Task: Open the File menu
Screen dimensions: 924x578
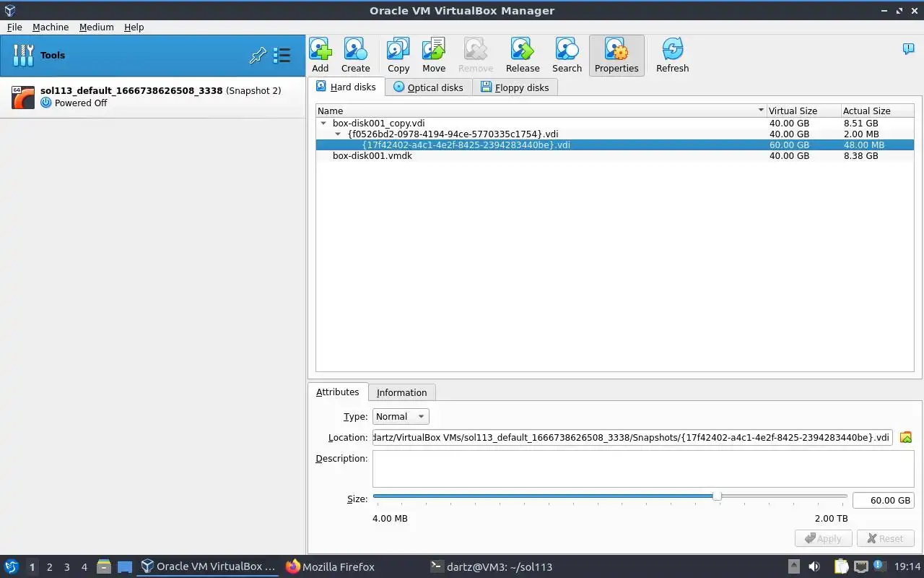Action: pyautogui.click(x=14, y=27)
